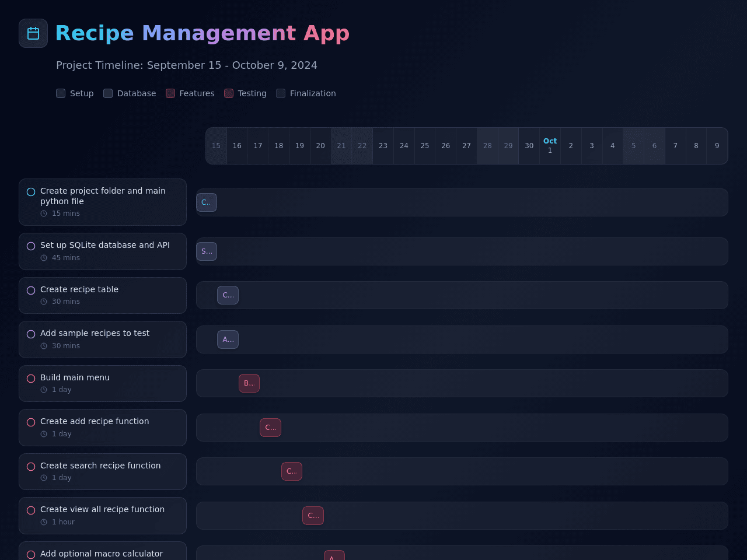Select the Oct 1 date column
This screenshot has width=747, height=560.
click(550, 146)
